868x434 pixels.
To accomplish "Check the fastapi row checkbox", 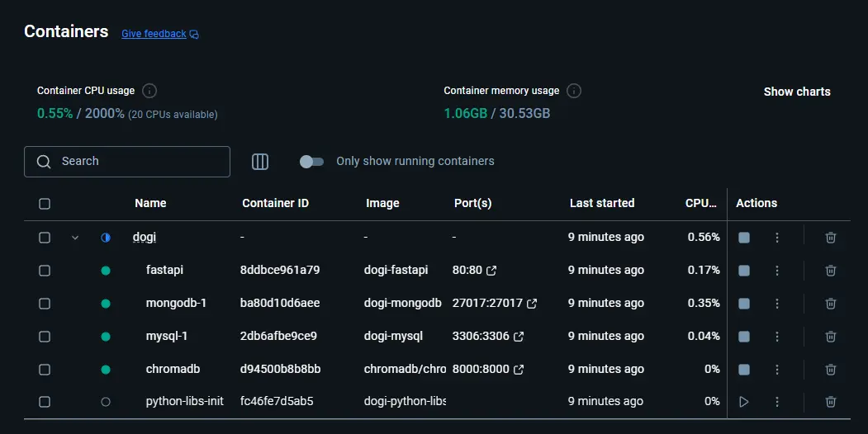I will (45, 271).
